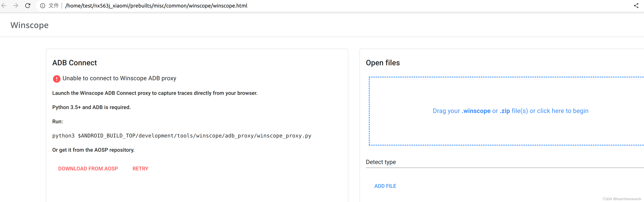Click the Open files heading
The height and width of the screenshot is (202, 644).
(383, 63)
